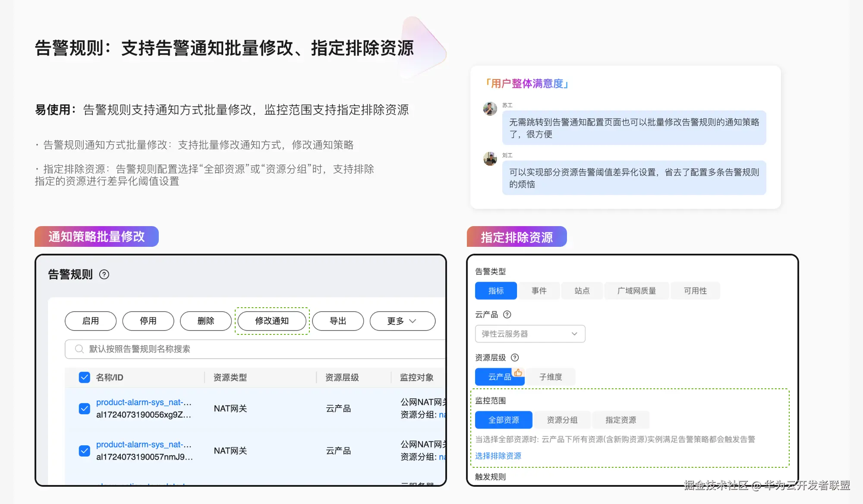Click 苏工's user avatar

(x=490, y=109)
